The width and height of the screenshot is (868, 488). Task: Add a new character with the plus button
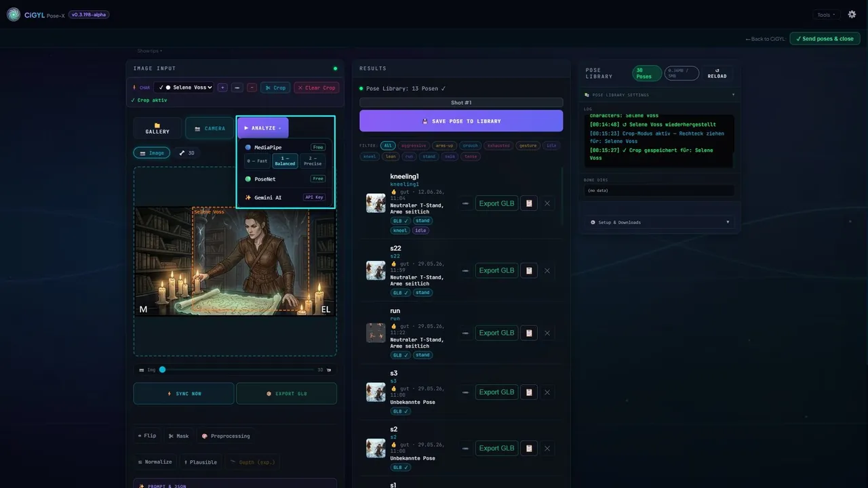pos(222,87)
